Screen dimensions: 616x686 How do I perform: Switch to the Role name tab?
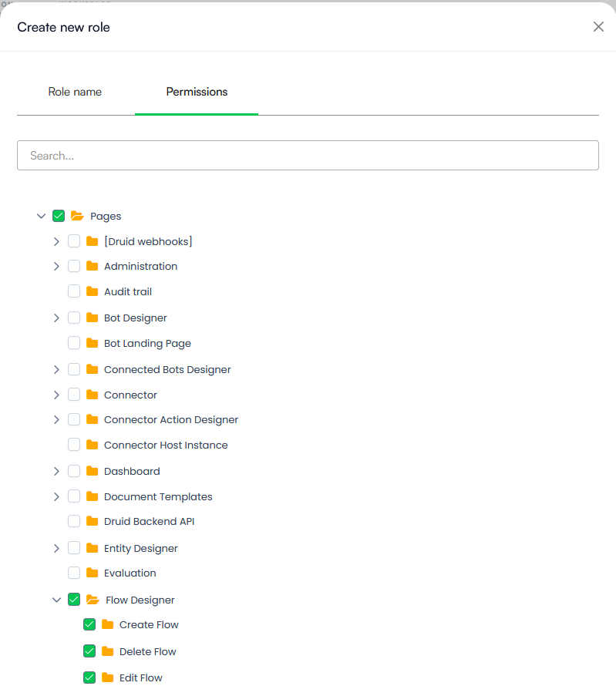click(x=75, y=92)
